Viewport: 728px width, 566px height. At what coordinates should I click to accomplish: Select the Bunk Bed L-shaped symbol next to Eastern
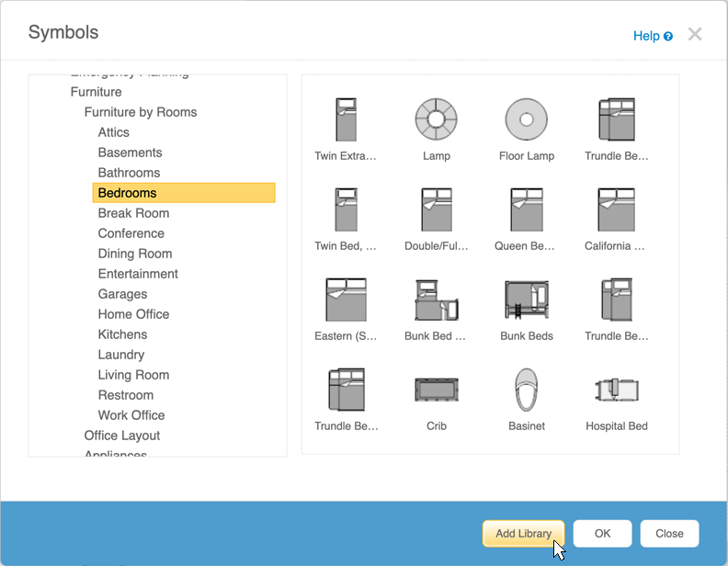pyautogui.click(x=437, y=300)
